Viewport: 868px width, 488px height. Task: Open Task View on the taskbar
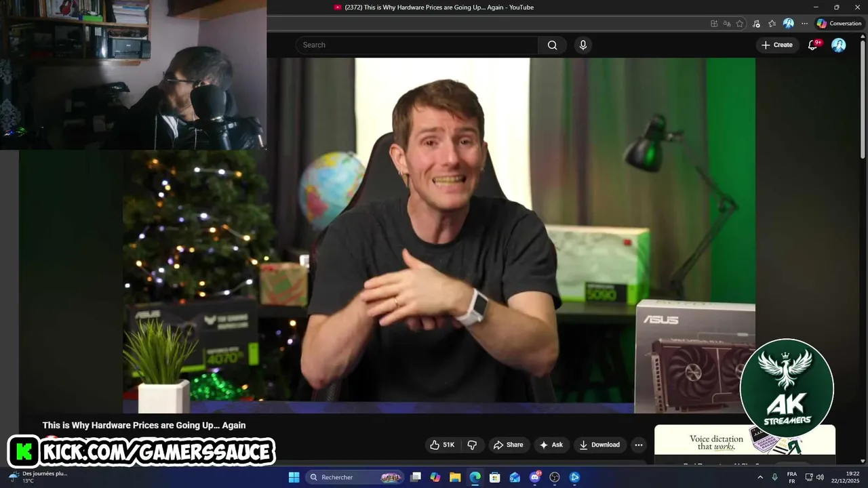click(416, 477)
